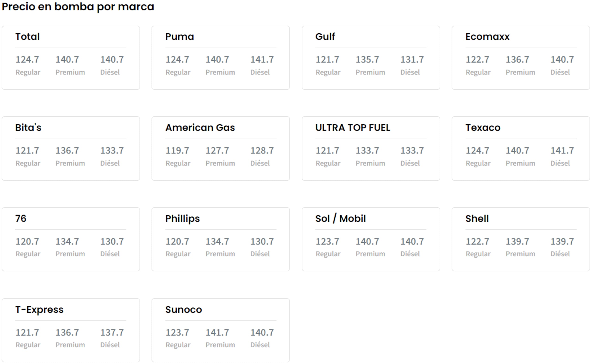Click the Bita's brand name
Image resolution: width=593 pixels, height=364 pixels.
tap(28, 128)
